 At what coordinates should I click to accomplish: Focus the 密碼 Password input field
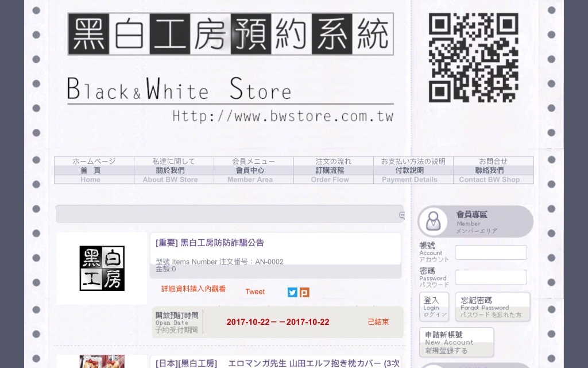(491, 277)
